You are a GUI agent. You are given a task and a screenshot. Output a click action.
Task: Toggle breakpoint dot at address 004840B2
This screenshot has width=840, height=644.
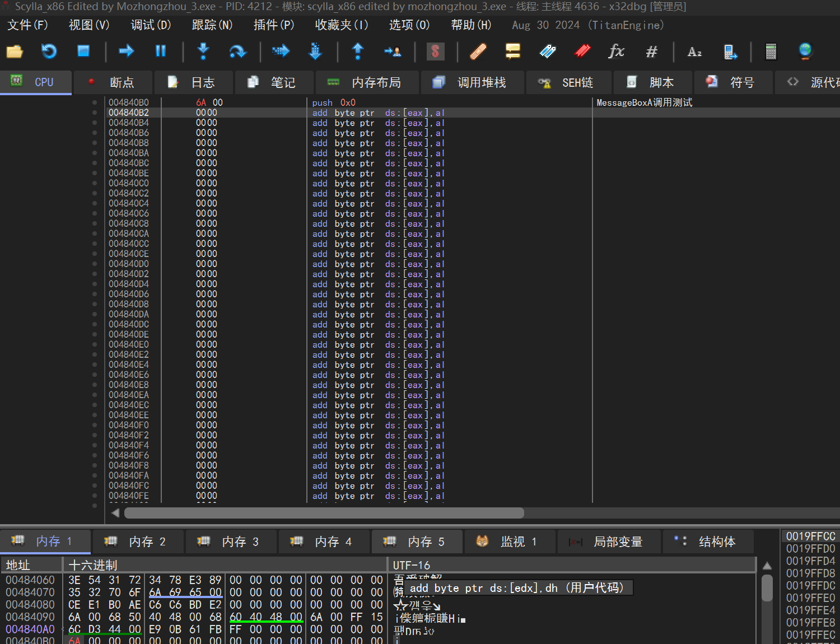pyautogui.click(x=95, y=113)
